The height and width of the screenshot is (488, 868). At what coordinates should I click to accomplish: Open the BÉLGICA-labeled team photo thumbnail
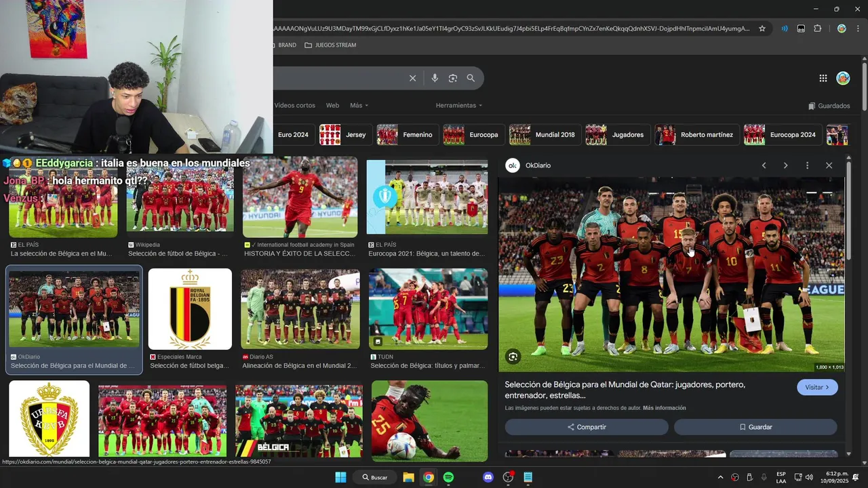point(299,420)
